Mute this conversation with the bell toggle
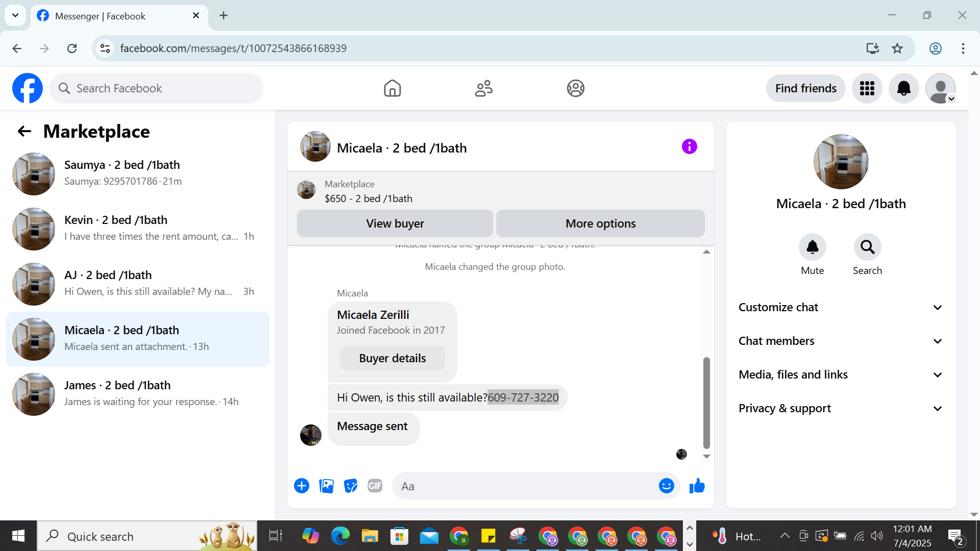The image size is (980, 551). [x=812, y=248]
